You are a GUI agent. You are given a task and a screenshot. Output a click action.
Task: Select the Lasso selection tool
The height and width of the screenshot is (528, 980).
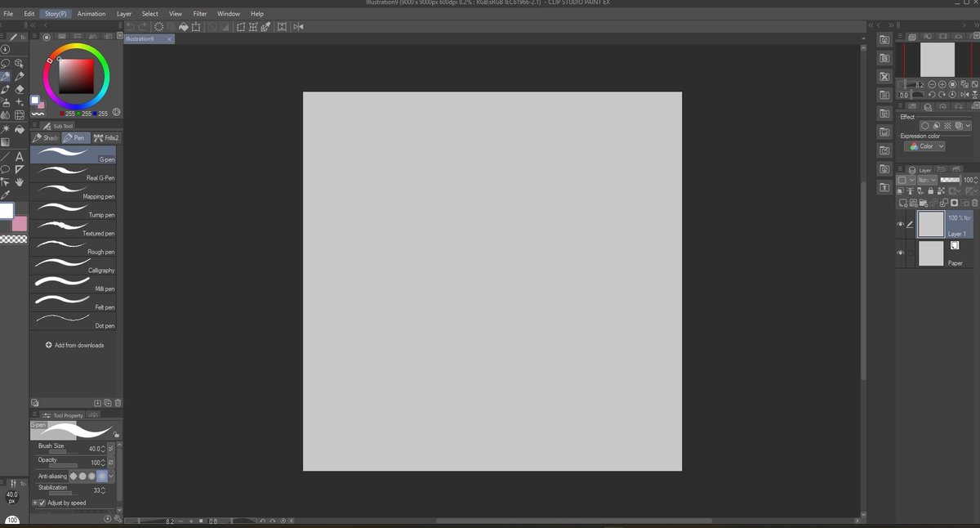5,64
